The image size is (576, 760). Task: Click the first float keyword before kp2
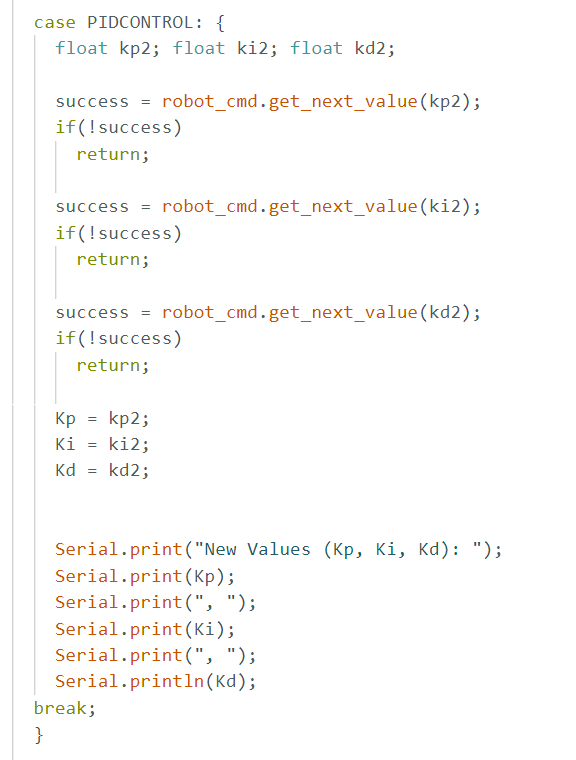point(81,48)
